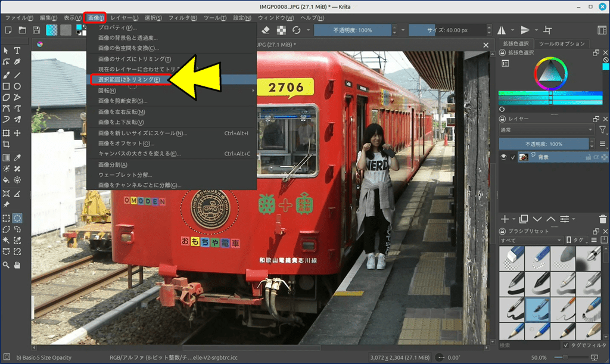Viewport: 610px width, 364px height.
Task: Select the Text tool in toolbox
Action: [x=17, y=51]
